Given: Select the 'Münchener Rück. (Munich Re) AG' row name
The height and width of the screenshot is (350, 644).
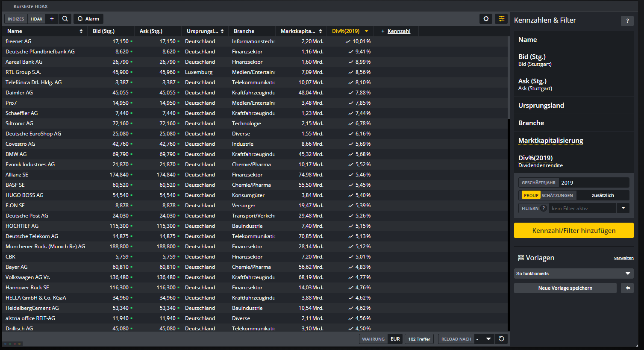Looking at the screenshot, I should click(x=45, y=247).
